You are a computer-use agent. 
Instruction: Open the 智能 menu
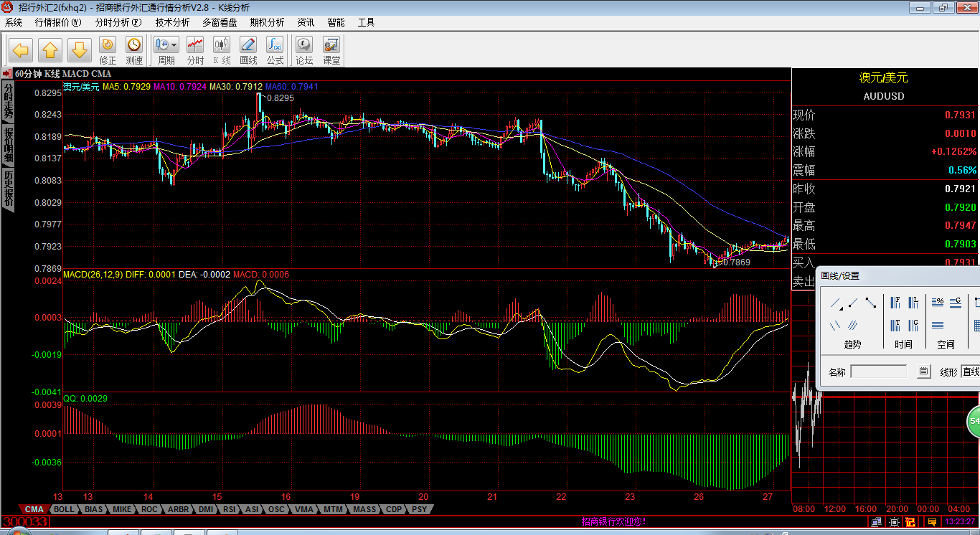pyautogui.click(x=336, y=22)
